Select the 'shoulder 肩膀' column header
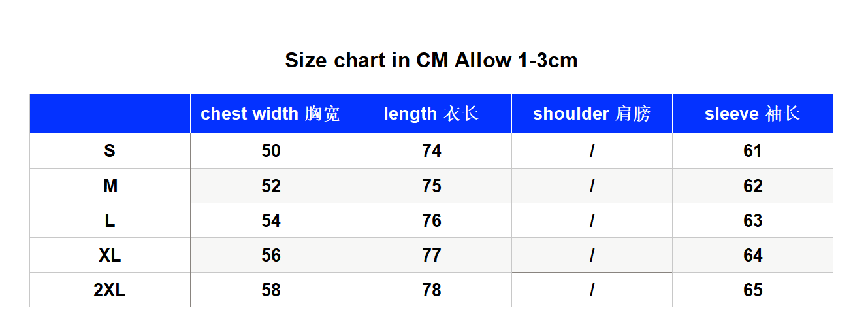Image resolution: width=868 pixels, height=325 pixels. coord(592,114)
